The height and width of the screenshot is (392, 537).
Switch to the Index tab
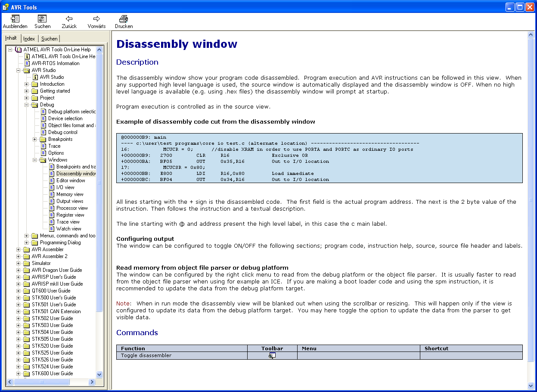[29, 39]
